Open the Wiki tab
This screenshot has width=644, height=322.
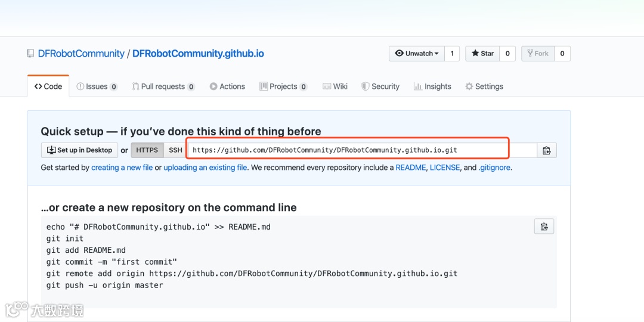click(x=335, y=86)
